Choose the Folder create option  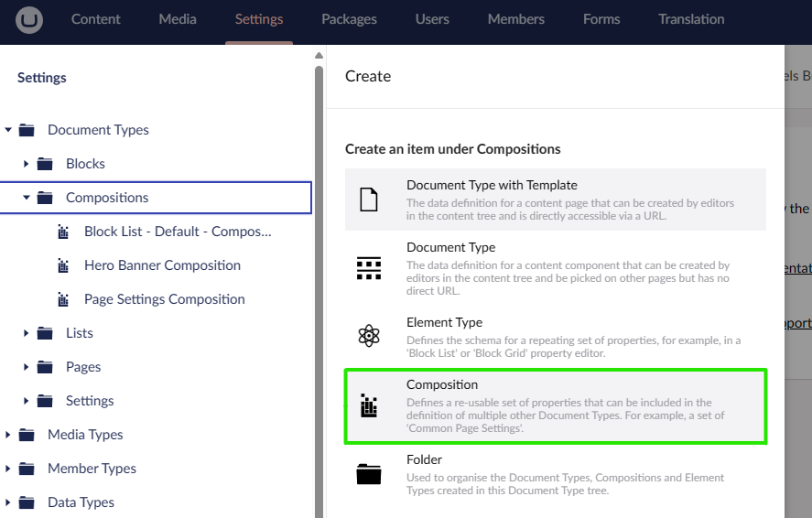pos(556,475)
